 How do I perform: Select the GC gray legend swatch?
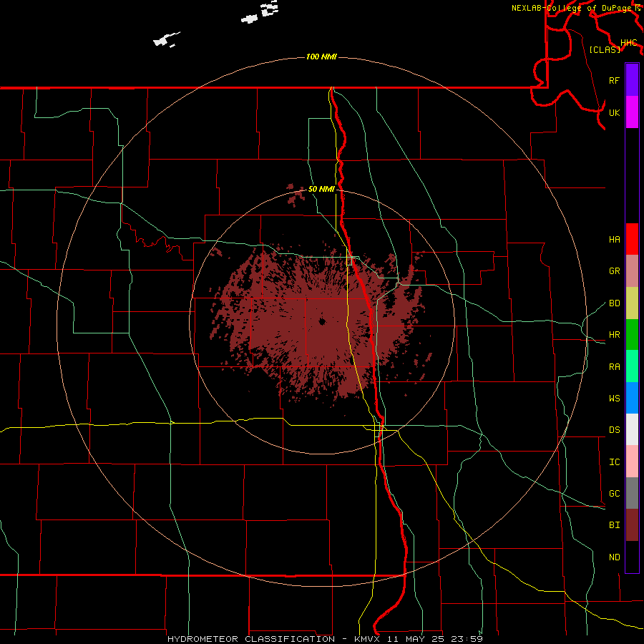(x=632, y=493)
